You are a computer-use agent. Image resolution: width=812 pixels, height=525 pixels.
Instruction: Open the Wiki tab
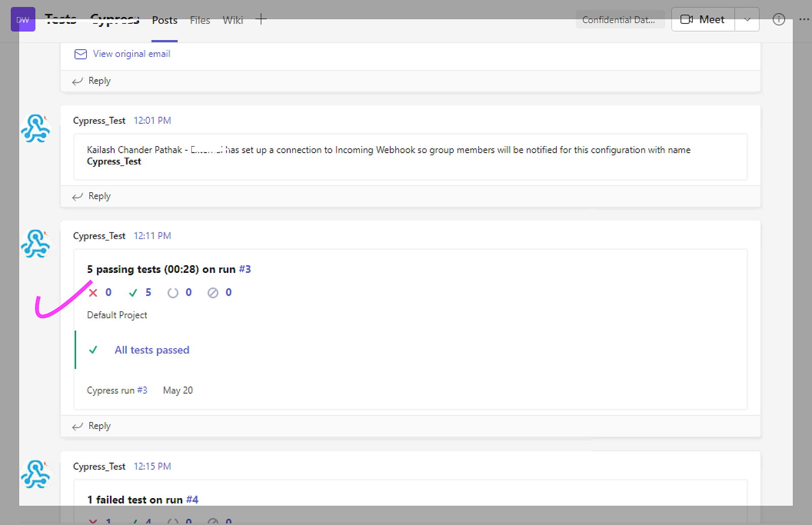[x=233, y=20]
